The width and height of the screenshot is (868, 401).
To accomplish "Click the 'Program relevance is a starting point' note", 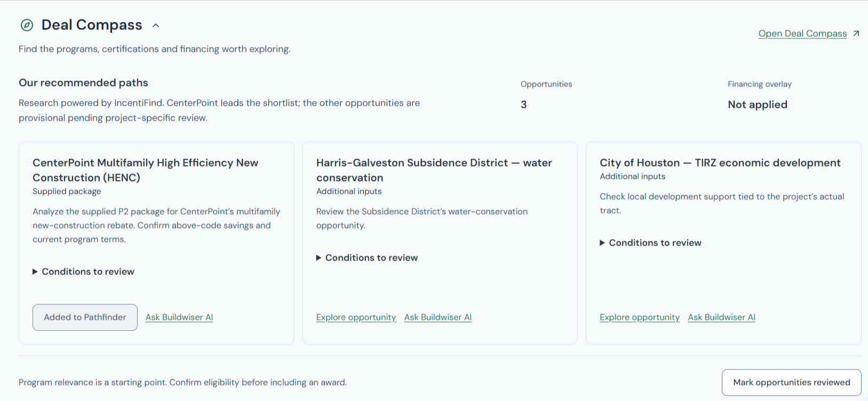I will (x=183, y=382).
